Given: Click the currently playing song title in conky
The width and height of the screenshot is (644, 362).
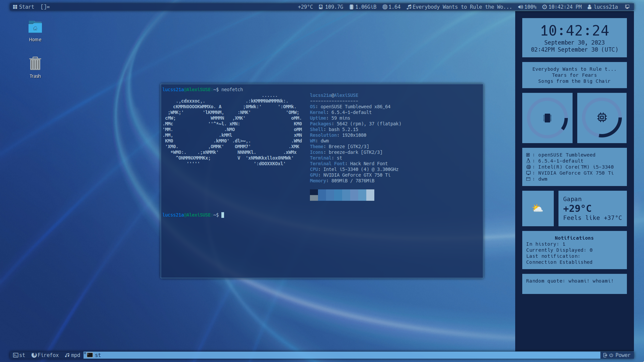Looking at the screenshot, I should tap(574, 69).
